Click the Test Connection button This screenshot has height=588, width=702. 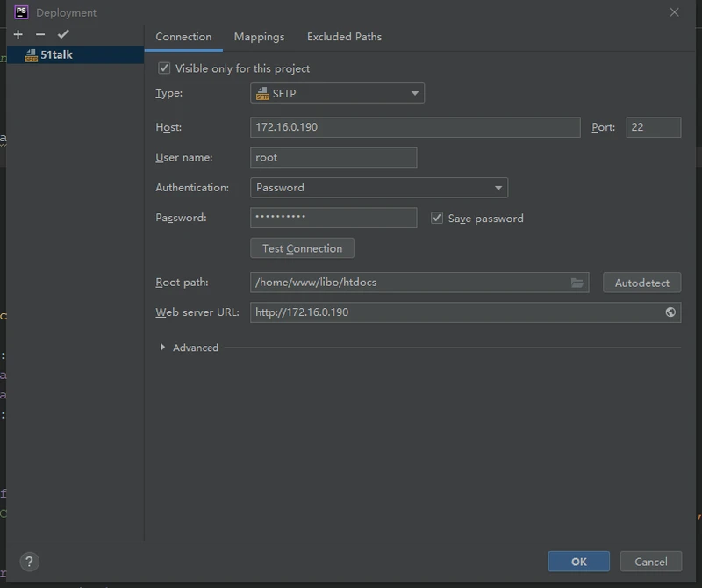[x=302, y=248]
